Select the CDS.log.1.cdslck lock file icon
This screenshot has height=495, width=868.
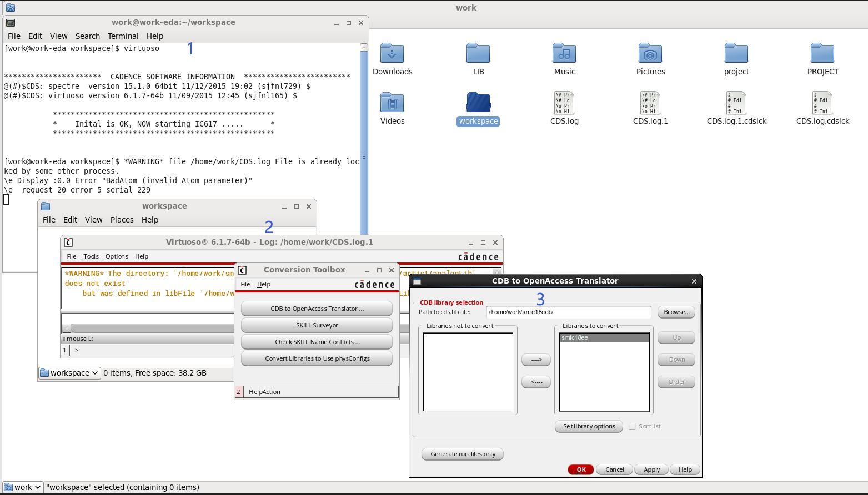tap(736, 103)
